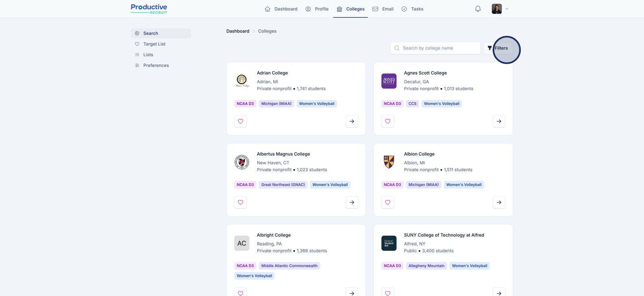Click SUNY Alfred's Women's Volleyball tag
The height and width of the screenshot is (296, 644).
469,266
